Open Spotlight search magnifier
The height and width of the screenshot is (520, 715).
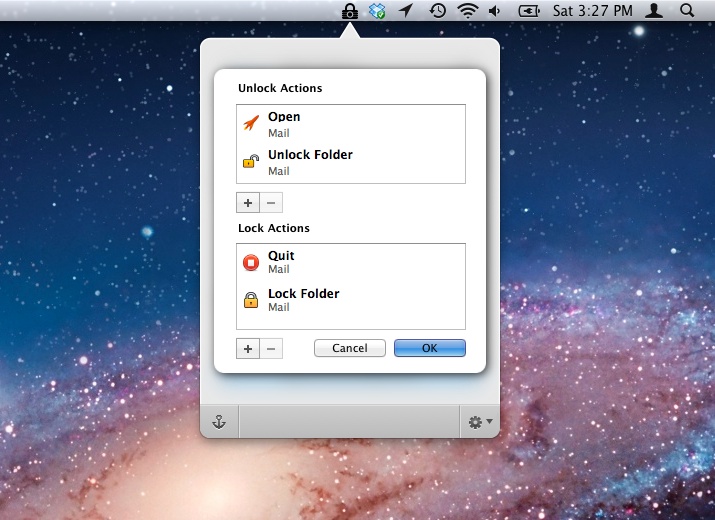[x=687, y=10]
